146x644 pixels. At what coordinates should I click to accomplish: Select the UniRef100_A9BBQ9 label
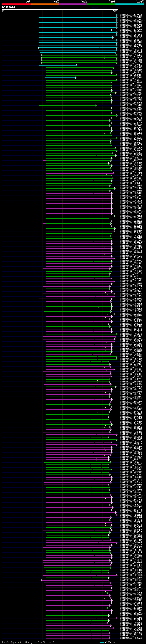131,188
